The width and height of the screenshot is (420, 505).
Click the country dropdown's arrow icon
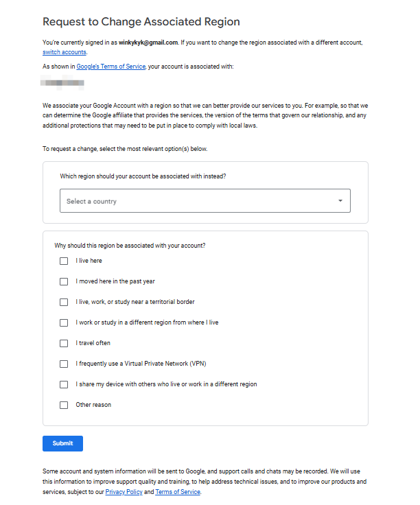coord(340,201)
